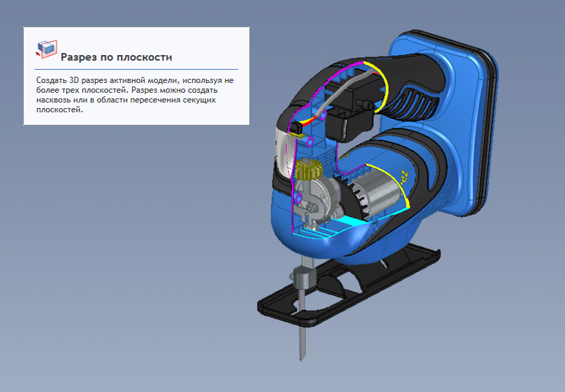Select the black base plate of the jigsaw
Viewport: 565px width, 392px height.
348,285
